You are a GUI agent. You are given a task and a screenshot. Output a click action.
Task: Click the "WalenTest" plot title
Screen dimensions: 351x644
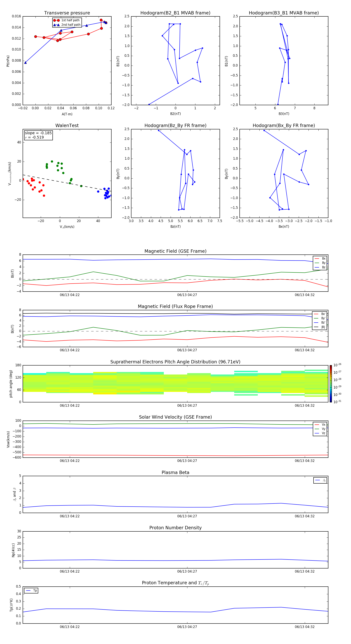(67, 125)
